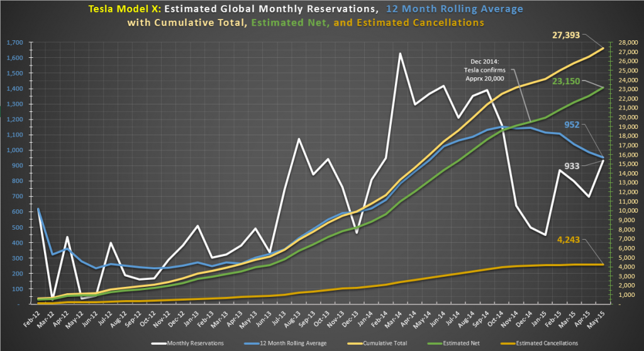Select the 952 rolling average data label
The image size is (644, 351).
click(x=572, y=125)
